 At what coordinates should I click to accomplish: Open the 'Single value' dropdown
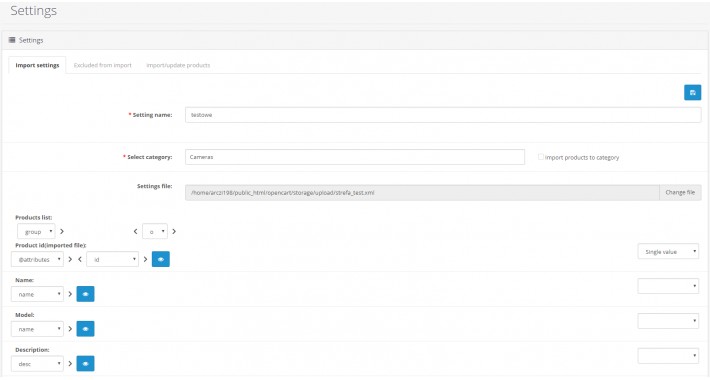(668, 251)
